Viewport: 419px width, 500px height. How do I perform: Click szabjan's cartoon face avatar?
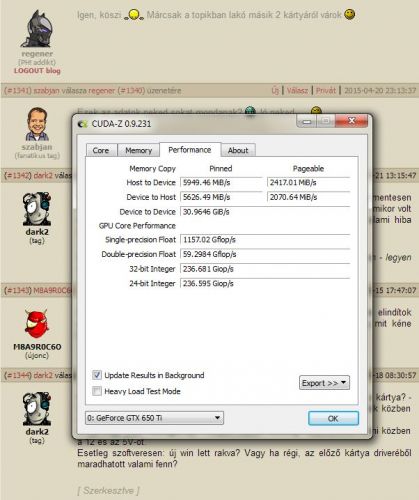37,124
